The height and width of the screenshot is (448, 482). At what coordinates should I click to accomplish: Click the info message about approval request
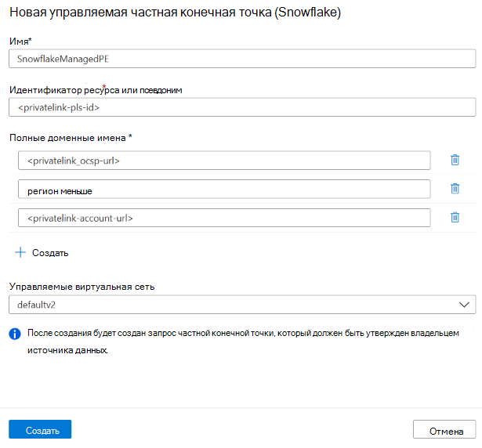pos(243,341)
